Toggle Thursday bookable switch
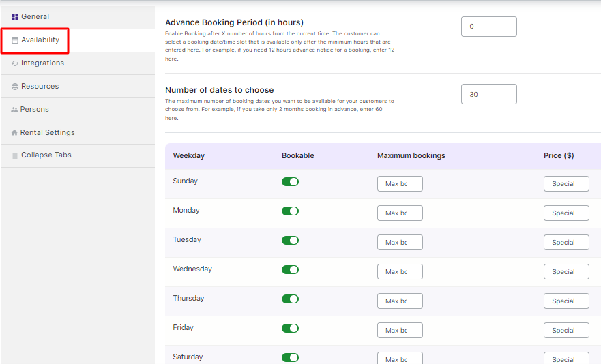The image size is (601, 364). point(290,299)
